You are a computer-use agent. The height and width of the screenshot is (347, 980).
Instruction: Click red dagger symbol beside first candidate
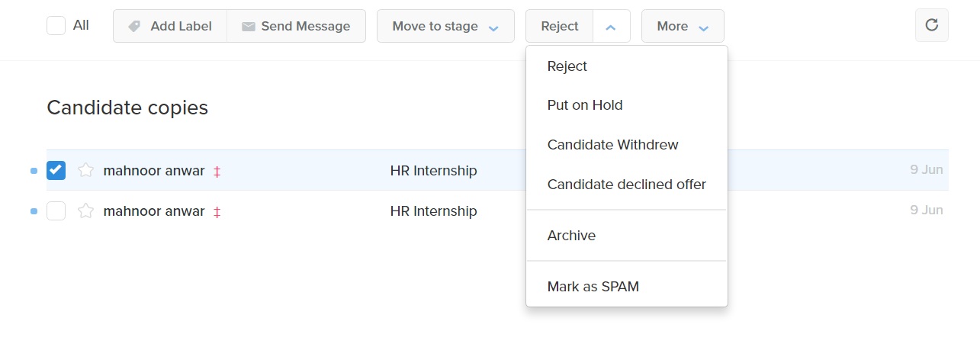pyautogui.click(x=217, y=172)
